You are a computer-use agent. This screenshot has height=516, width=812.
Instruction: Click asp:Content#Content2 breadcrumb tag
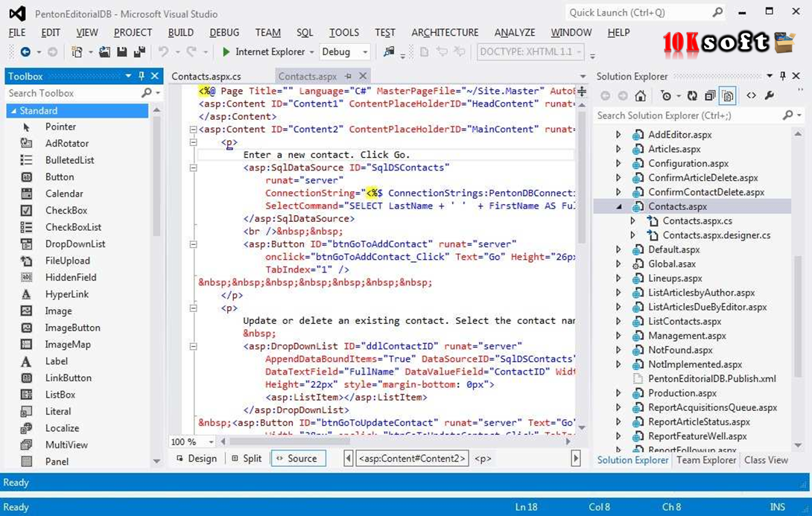pos(412,459)
